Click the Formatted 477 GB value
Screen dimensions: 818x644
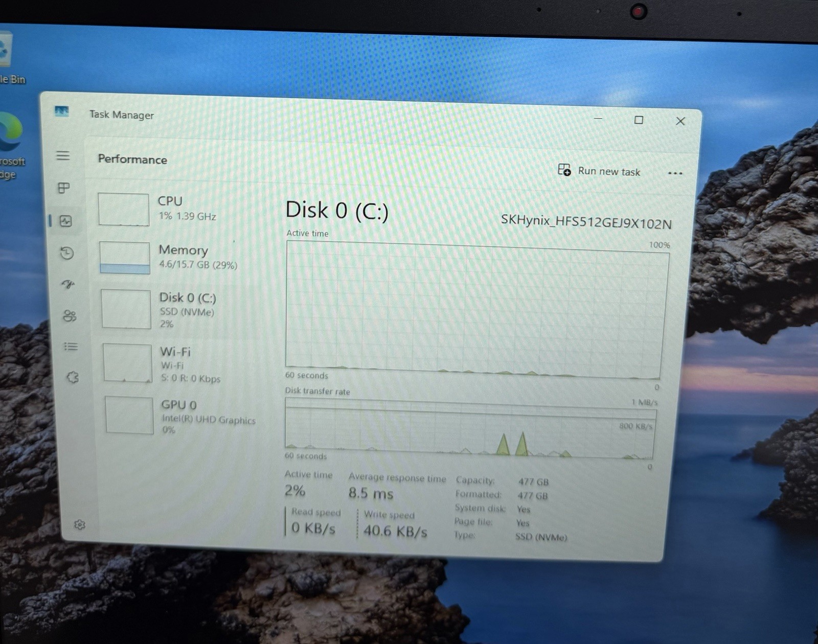532,496
